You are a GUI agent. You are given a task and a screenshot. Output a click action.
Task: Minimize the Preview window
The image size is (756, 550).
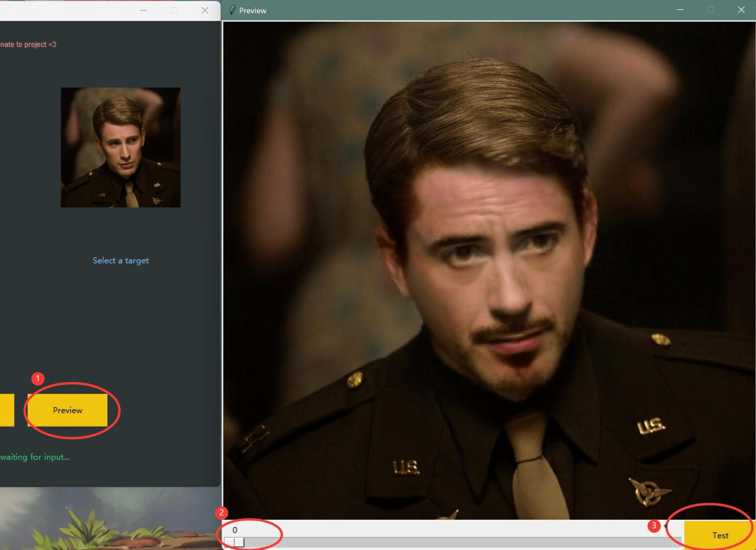click(x=680, y=10)
